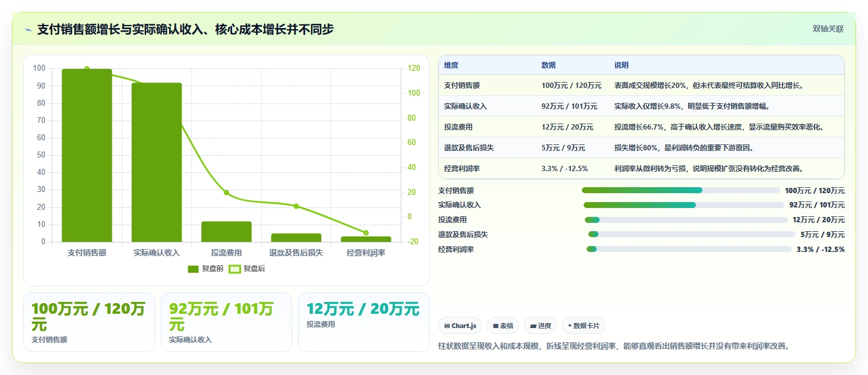868x375 pixels.
Task: Click the 经营利润率 x-axis label
Action: (x=366, y=253)
